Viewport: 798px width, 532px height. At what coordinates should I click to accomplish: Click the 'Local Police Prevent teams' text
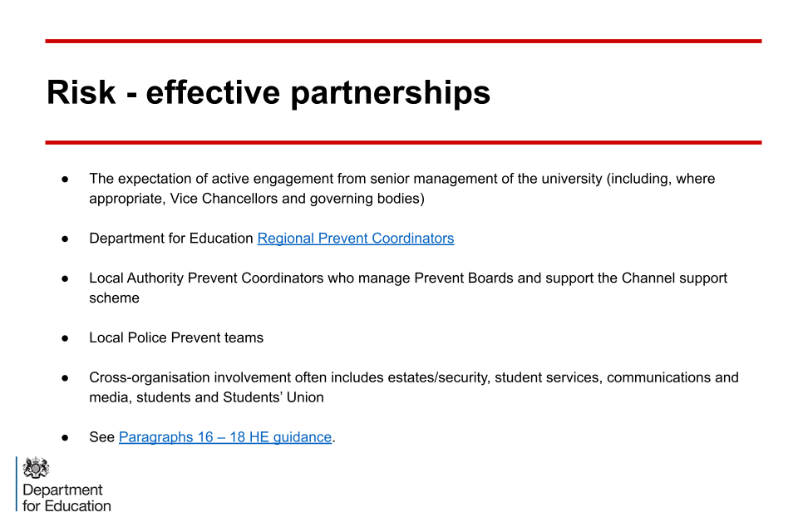pos(176,338)
